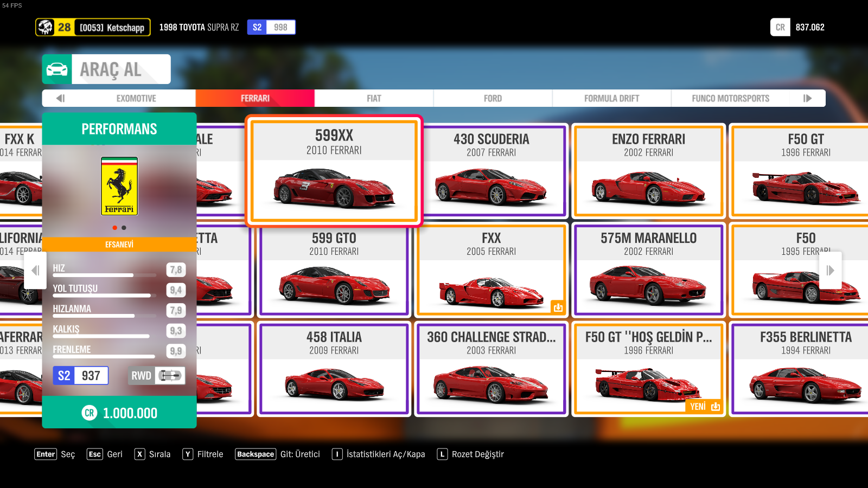Click the download icon on FXX card
The width and height of the screenshot is (868, 488).
[x=558, y=307]
